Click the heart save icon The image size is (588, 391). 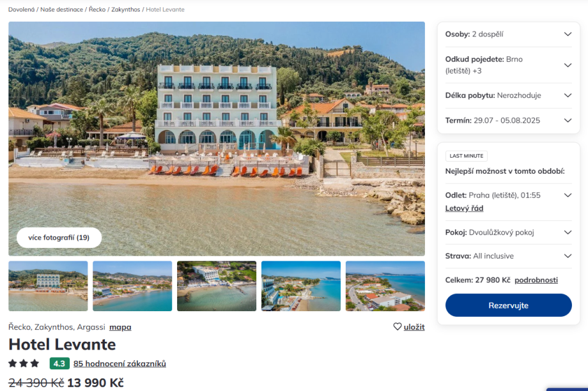[398, 326]
